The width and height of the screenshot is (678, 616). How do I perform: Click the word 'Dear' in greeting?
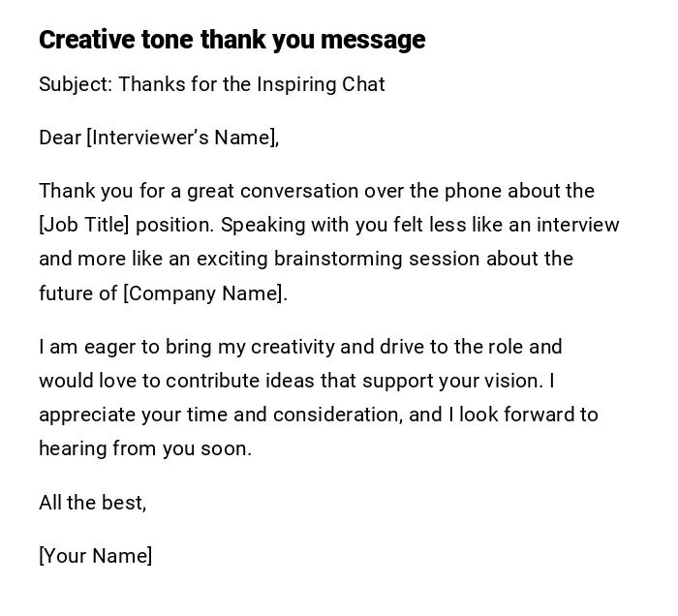tap(60, 138)
